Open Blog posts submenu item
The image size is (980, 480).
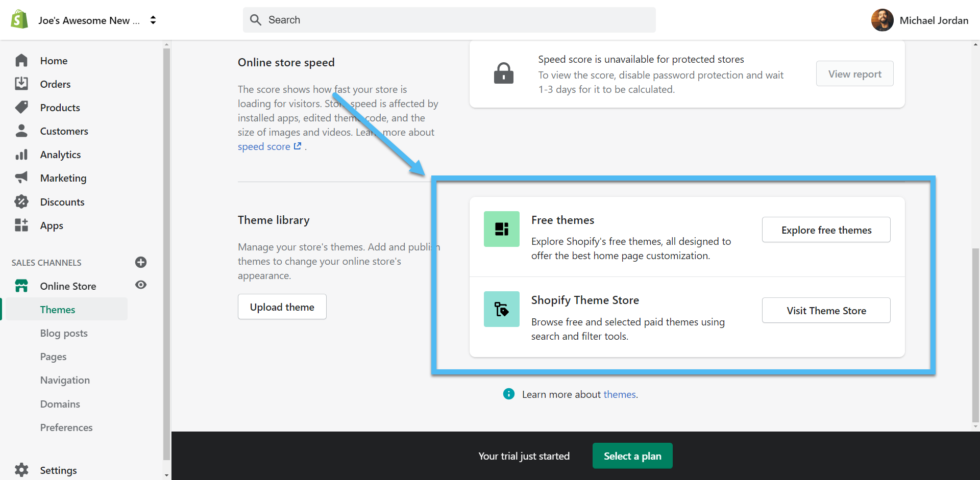64,333
